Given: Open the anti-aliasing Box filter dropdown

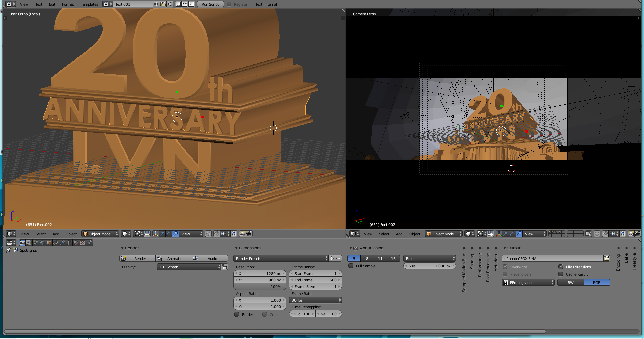Looking at the screenshot, I should tap(430, 258).
